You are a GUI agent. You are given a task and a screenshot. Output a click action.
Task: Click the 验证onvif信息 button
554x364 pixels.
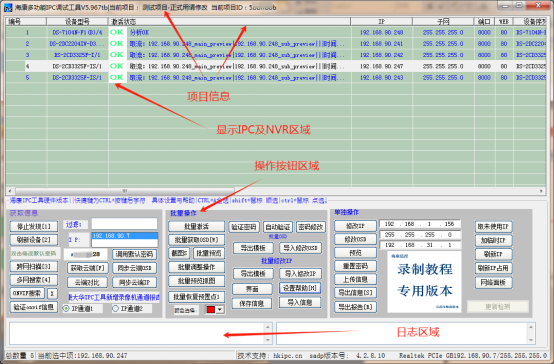[34, 307]
